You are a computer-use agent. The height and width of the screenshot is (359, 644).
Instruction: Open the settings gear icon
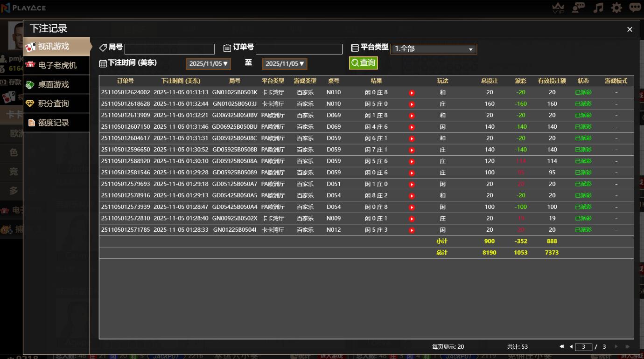click(x=616, y=8)
